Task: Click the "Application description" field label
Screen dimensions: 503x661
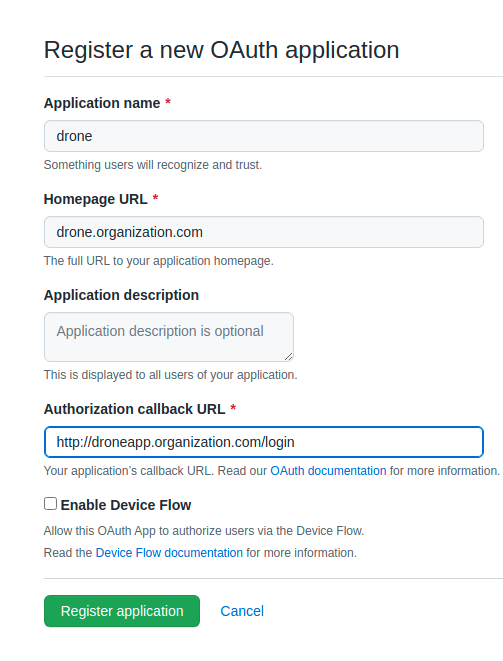Action: tap(121, 295)
